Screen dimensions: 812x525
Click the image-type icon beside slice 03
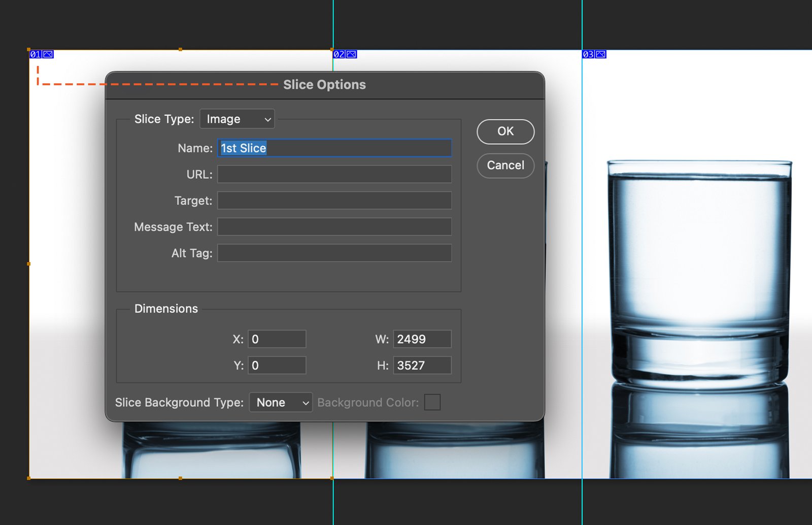point(600,54)
